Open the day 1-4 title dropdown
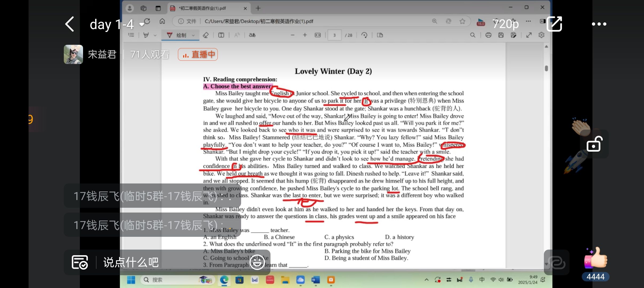644x288 pixels. [x=142, y=25]
